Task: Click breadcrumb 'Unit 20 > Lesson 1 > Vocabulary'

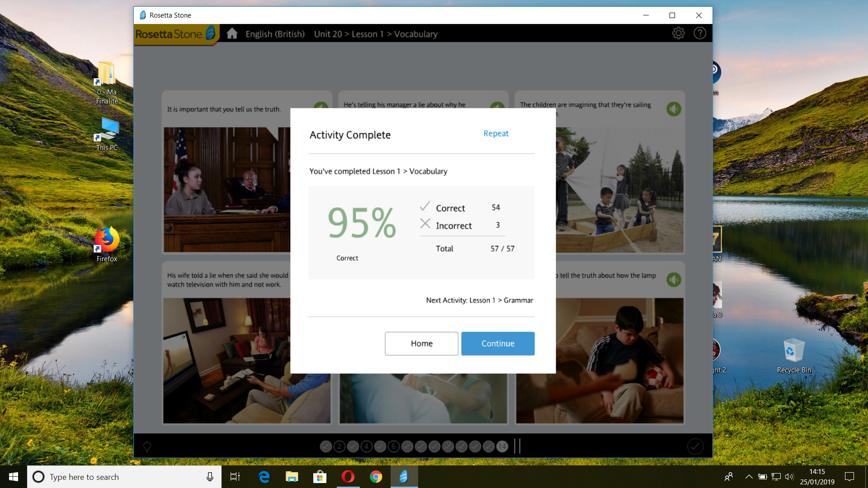Action: point(376,34)
